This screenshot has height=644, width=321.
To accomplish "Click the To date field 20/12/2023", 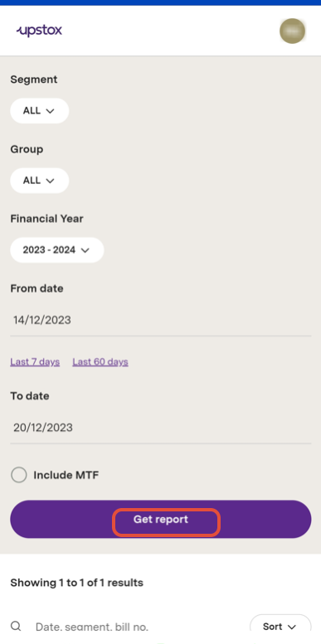I will pyautogui.click(x=161, y=428).
